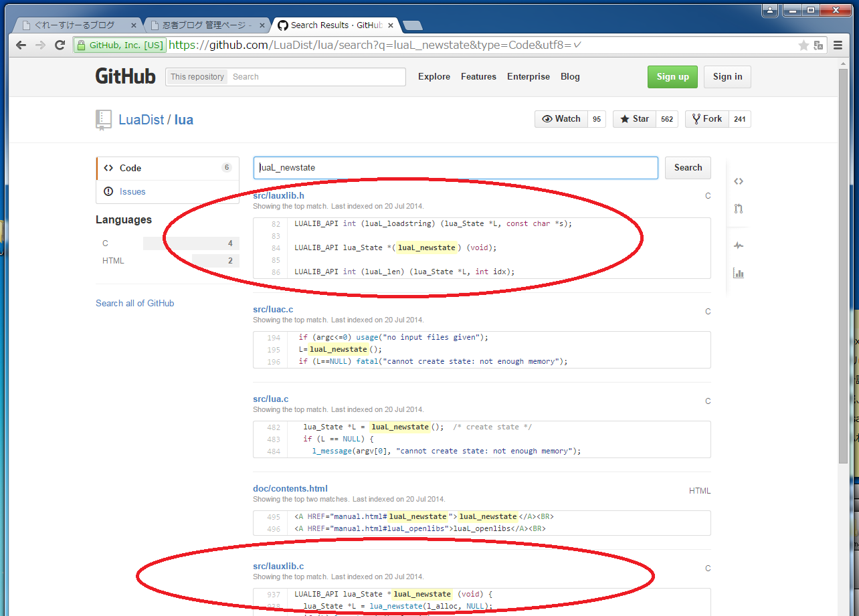Open the Chrome menu (hamburger icon)

pyautogui.click(x=838, y=45)
